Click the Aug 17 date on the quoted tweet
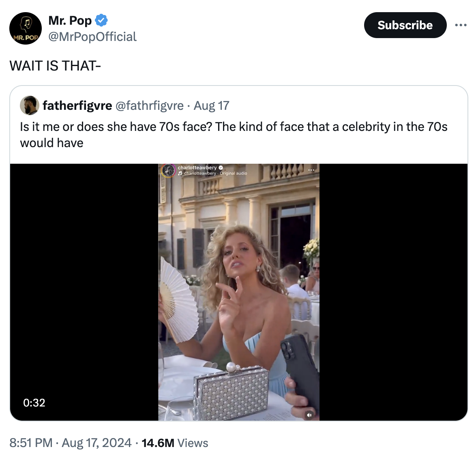This screenshot has height=462, width=476. click(x=211, y=105)
